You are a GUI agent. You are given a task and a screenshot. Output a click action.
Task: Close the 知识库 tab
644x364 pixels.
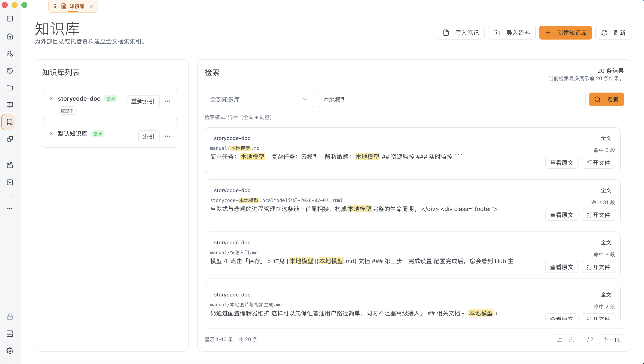tap(92, 6)
